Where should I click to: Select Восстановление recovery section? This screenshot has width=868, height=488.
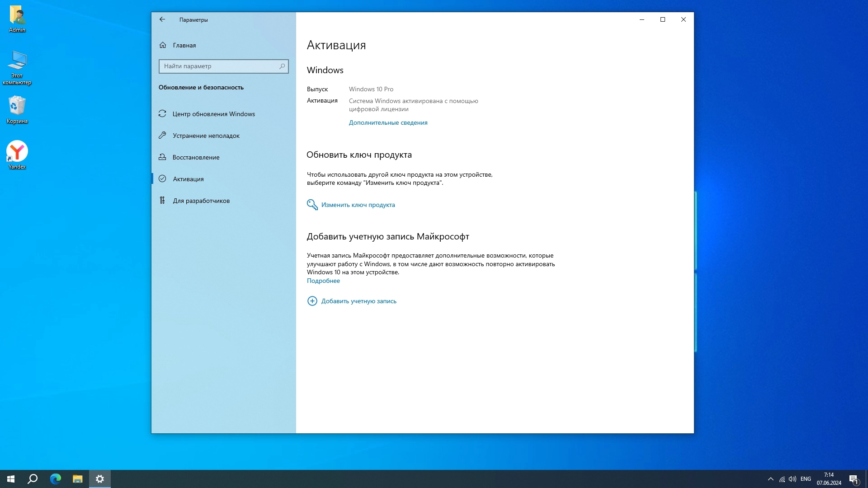pyautogui.click(x=196, y=157)
